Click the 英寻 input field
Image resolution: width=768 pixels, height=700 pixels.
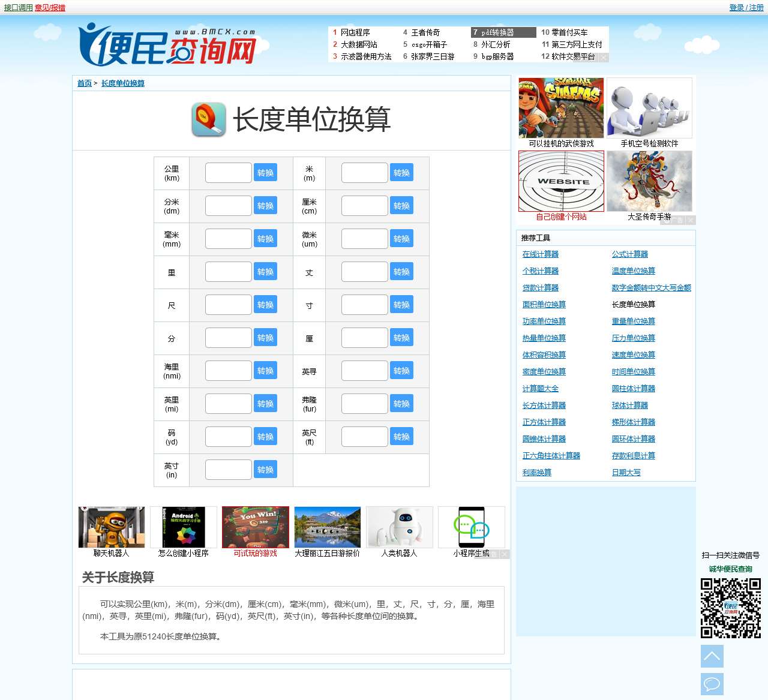coord(365,371)
